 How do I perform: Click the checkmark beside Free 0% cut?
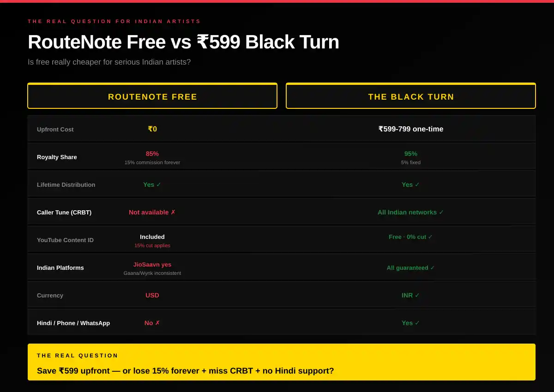[x=429, y=237]
